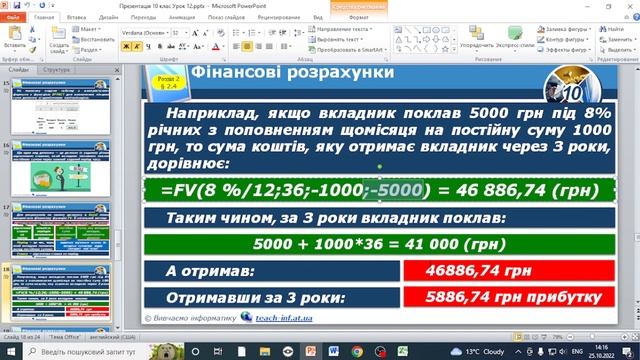
Task: Align text left in paragraph group
Action: tap(236, 47)
